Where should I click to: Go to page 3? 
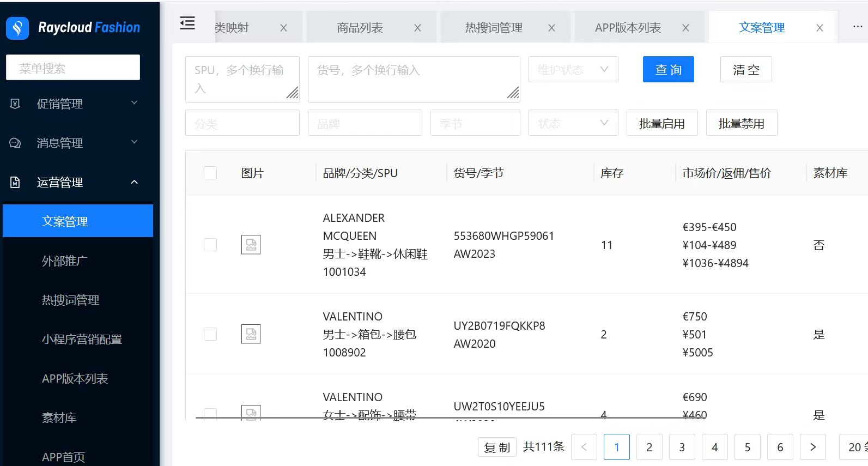pos(682,447)
